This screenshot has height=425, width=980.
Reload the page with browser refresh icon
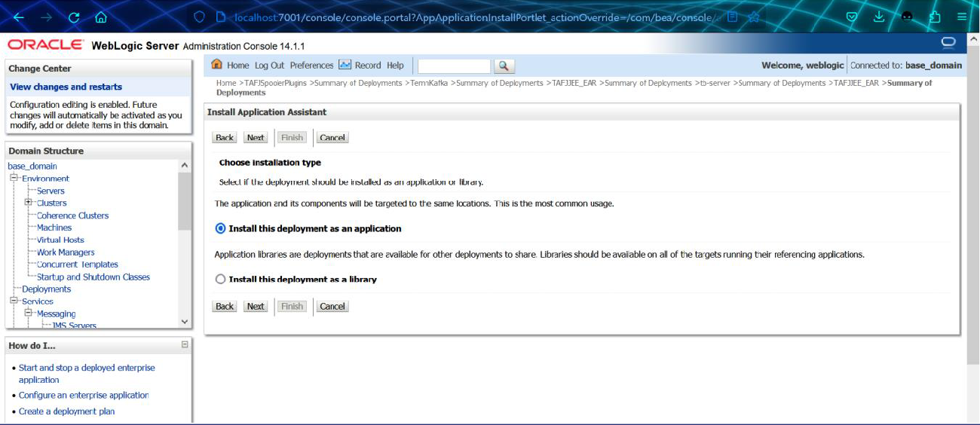74,17
